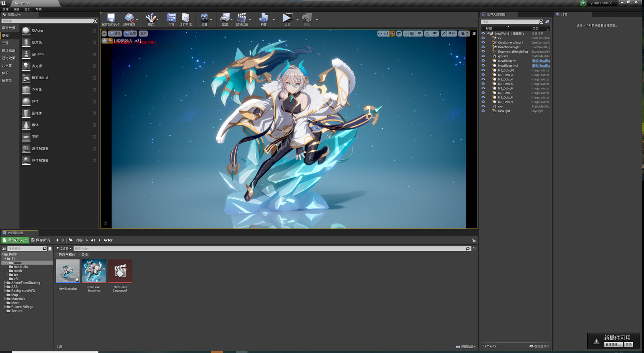This screenshot has width=644, height=353.
Task: Open the Edit (编辑) menu
Action: tap(17, 9)
